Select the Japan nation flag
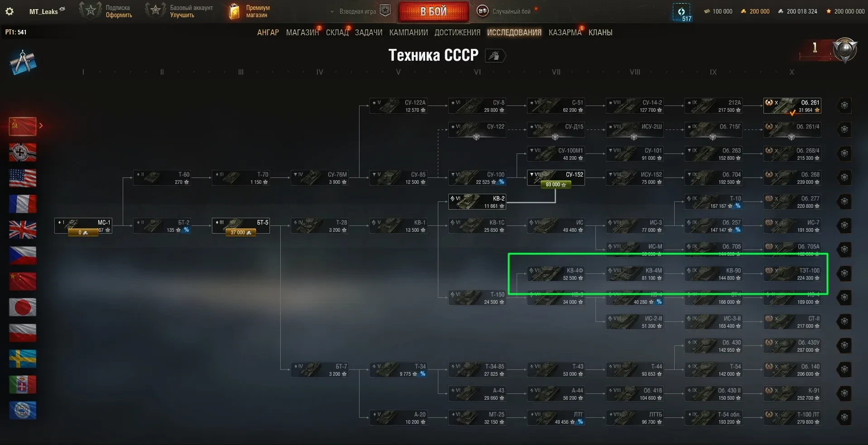This screenshot has height=445, width=868. pos(23,307)
